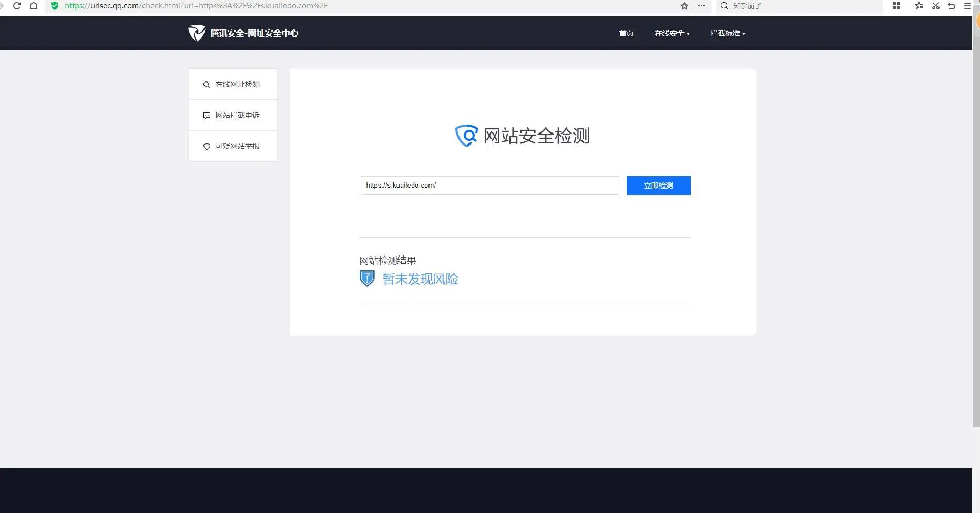Viewport: 980px width, 513px height.
Task: Click the 网站安全检测 heading text
Action: [537, 136]
